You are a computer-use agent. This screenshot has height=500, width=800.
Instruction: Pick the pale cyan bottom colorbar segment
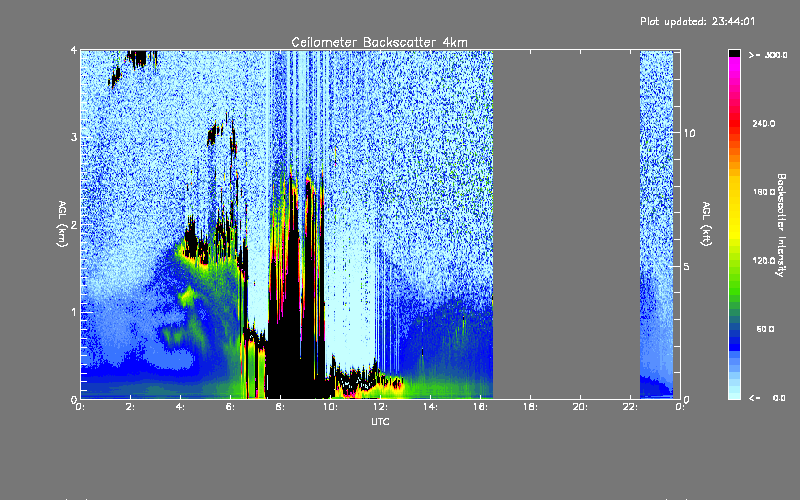[x=734, y=394]
